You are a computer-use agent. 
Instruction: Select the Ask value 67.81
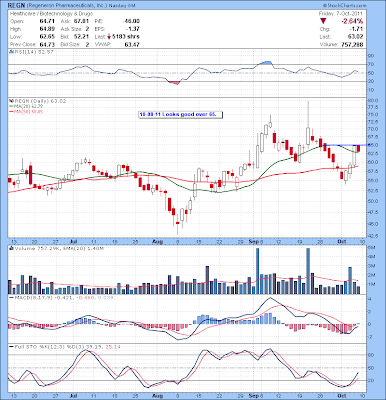click(x=81, y=21)
